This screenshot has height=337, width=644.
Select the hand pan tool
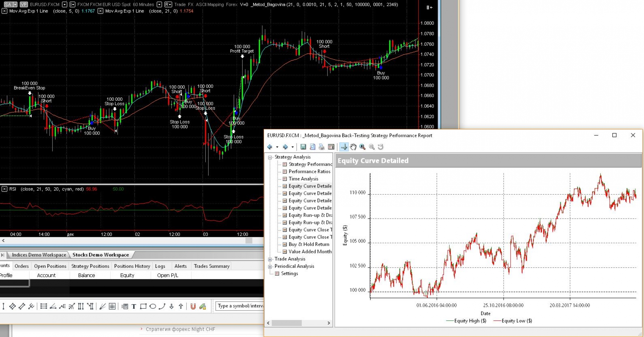[353, 147]
